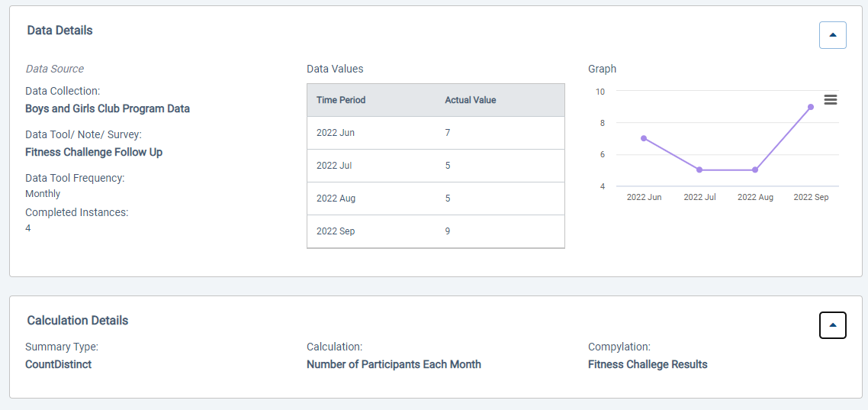Click the 2022 Jun point on graph
This screenshot has height=410, width=868.
644,138
